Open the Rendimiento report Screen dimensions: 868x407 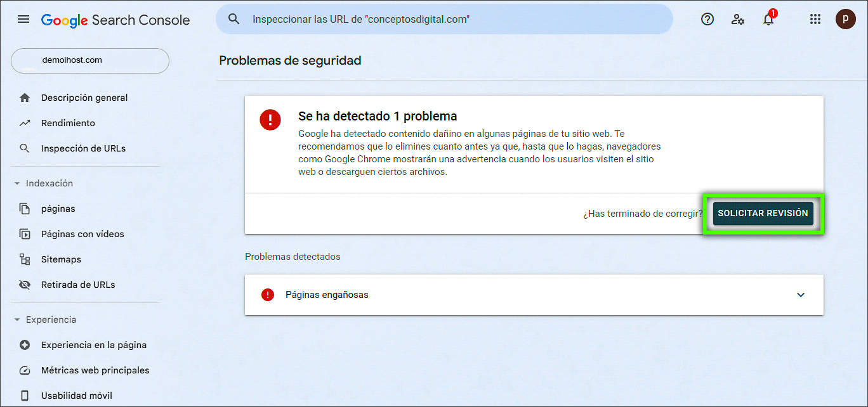click(x=68, y=124)
